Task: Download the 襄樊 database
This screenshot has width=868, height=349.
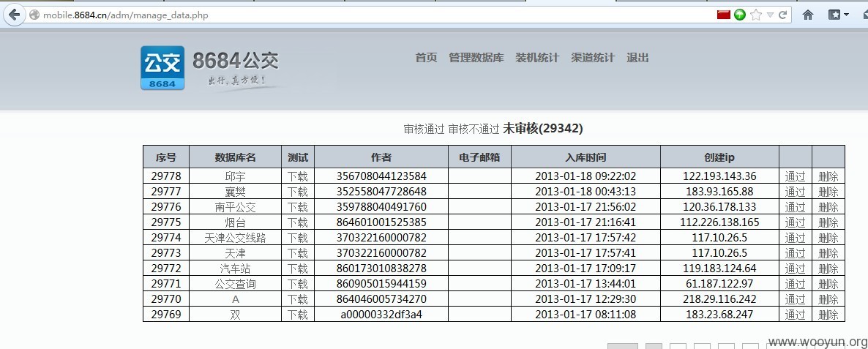Action: coord(297,192)
